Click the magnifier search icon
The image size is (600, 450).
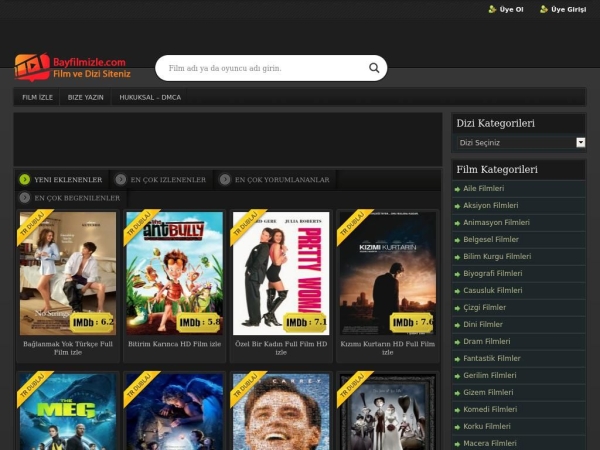[374, 68]
